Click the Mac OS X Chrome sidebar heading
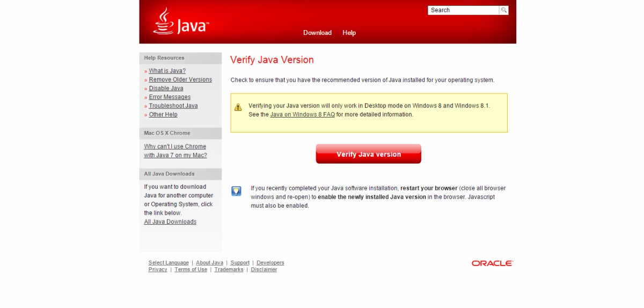644x308 pixels. [167, 133]
